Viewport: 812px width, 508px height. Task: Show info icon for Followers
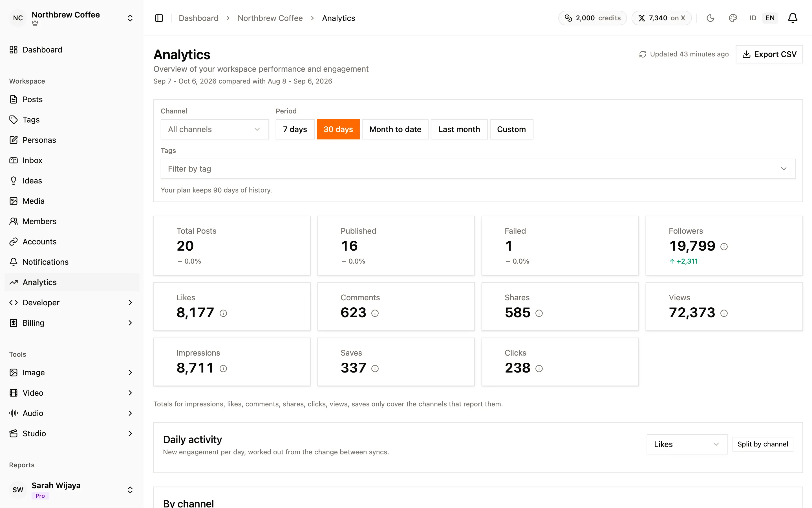pos(724,247)
